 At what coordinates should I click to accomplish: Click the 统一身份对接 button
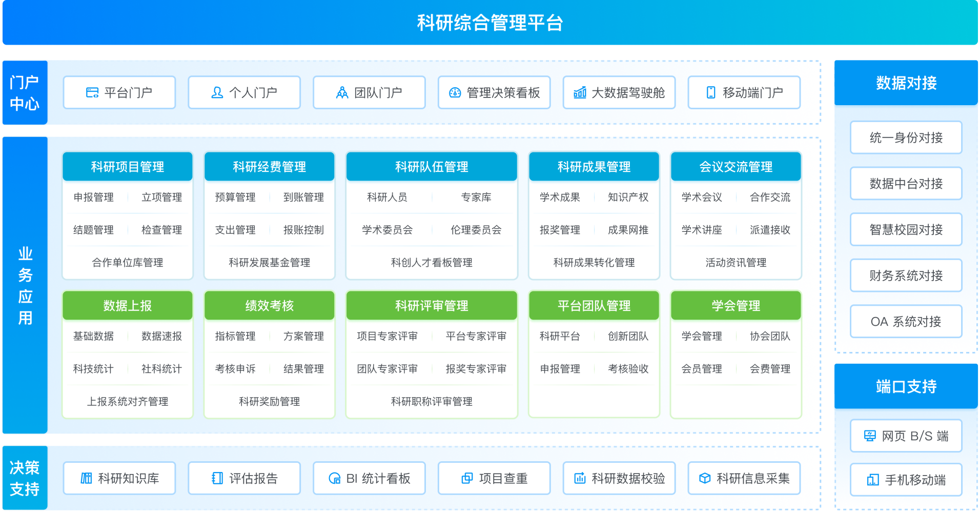(906, 137)
